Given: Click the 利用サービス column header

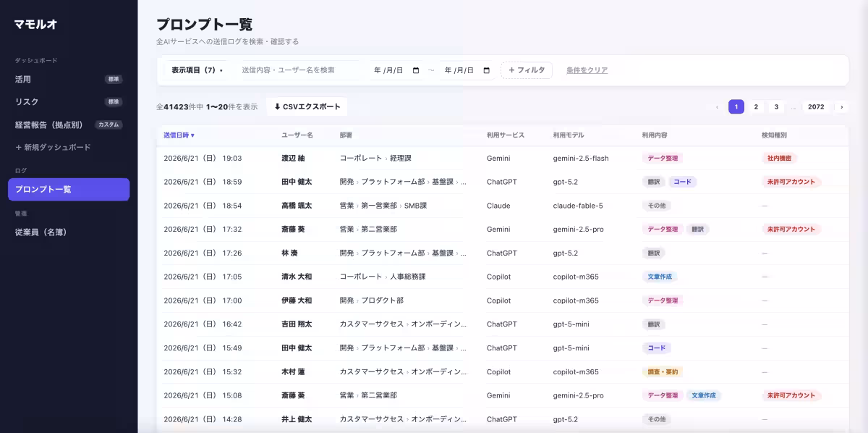Looking at the screenshot, I should 506,135.
